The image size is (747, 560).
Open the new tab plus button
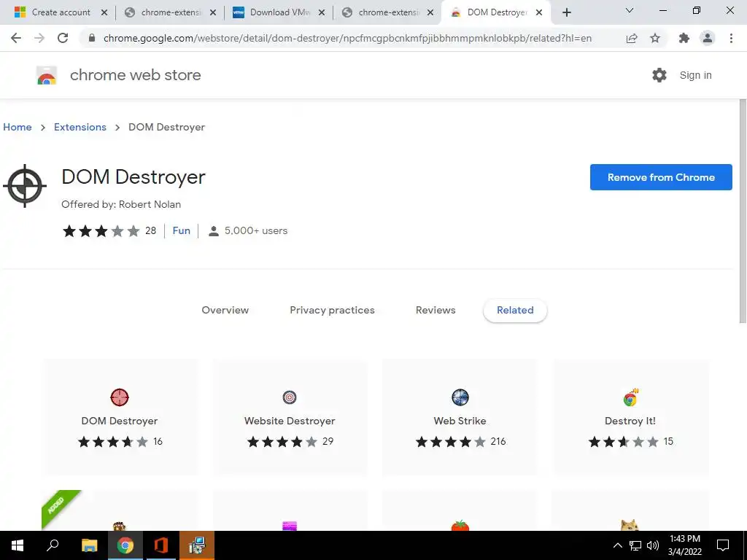click(x=566, y=12)
